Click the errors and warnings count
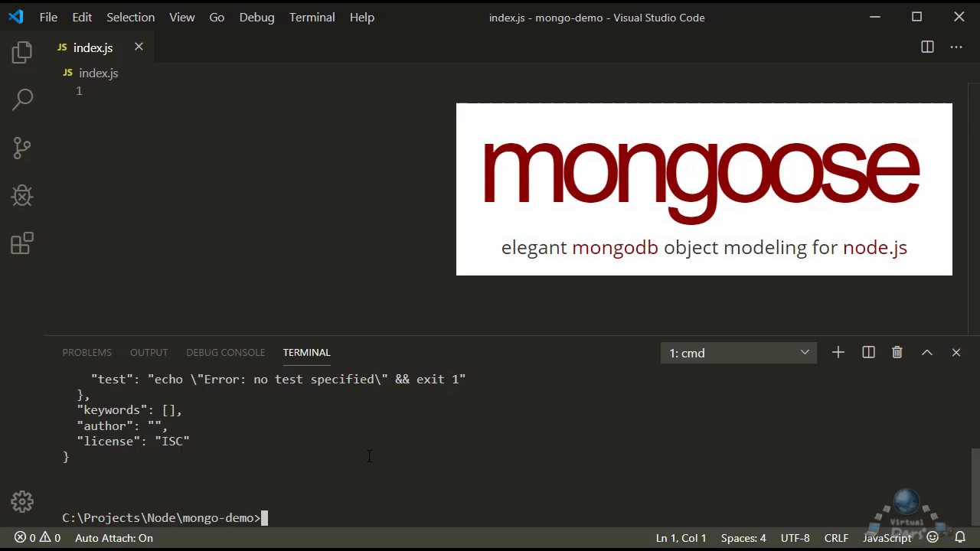980x551 pixels. tap(38, 538)
